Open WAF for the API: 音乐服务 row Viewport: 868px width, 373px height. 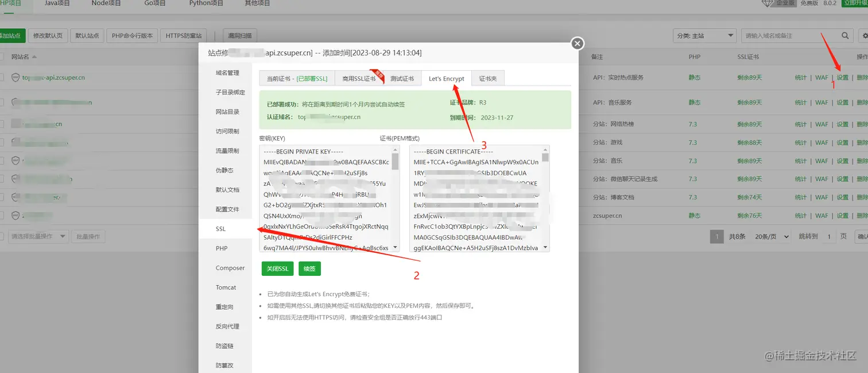pyautogui.click(x=821, y=102)
